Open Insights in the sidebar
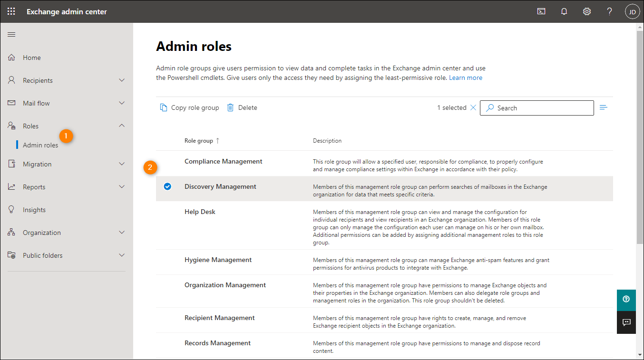644x360 pixels. click(34, 210)
